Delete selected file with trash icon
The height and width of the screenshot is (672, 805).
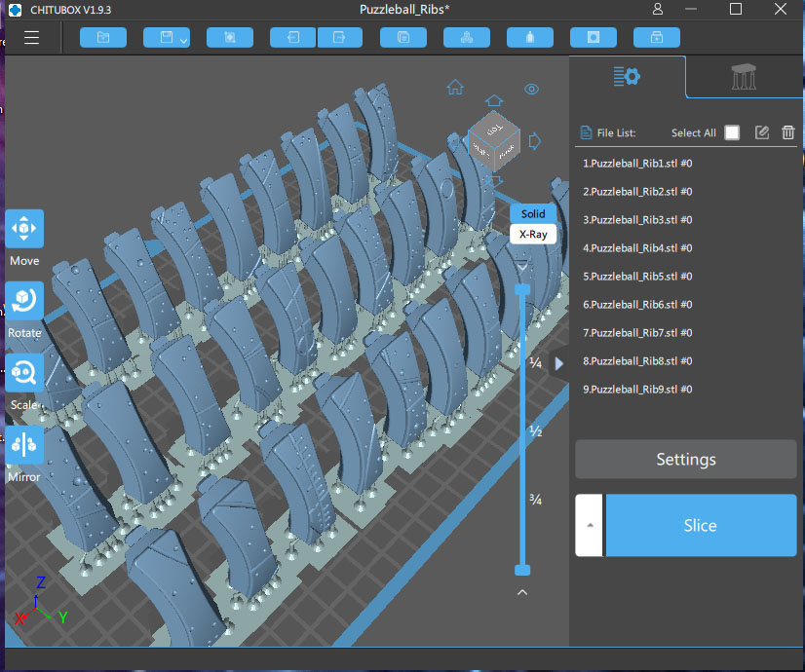point(787,132)
